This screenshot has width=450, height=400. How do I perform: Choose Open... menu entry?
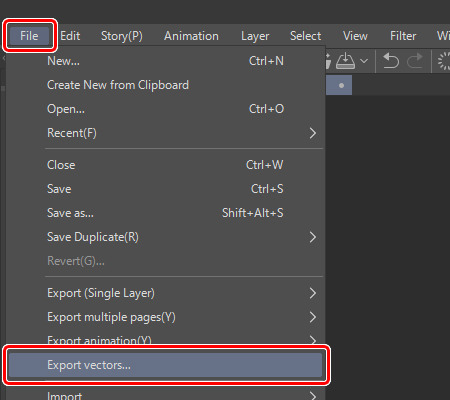[x=166, y=109]
